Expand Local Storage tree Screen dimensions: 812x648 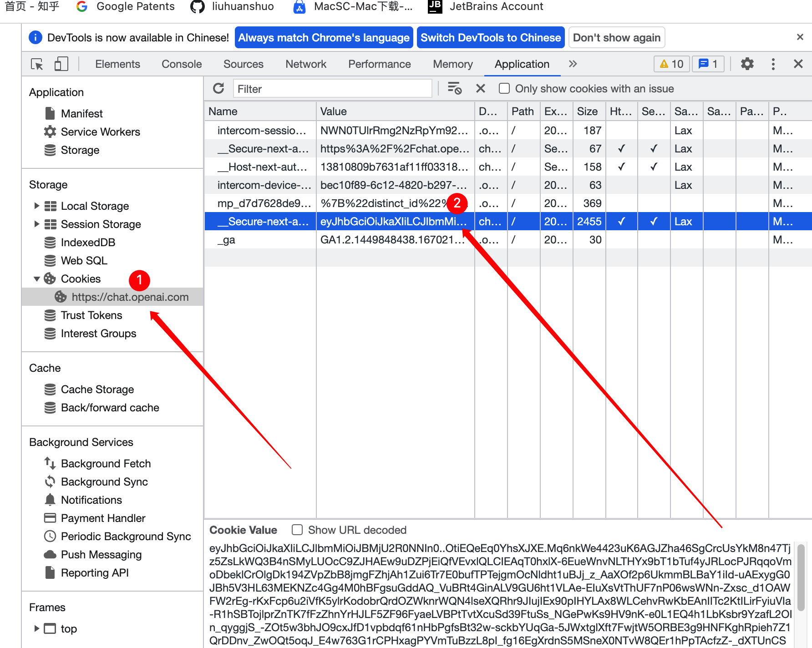[x=37, y=206]
